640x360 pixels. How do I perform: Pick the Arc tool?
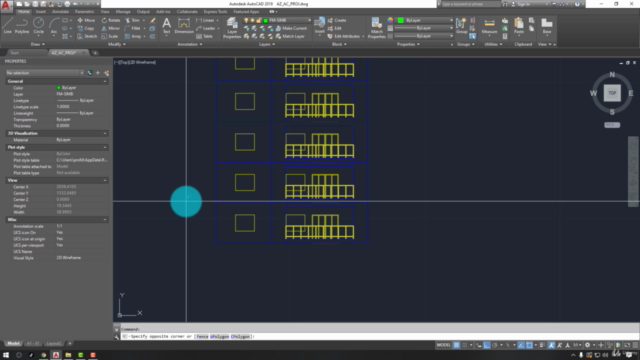(53, 25)
